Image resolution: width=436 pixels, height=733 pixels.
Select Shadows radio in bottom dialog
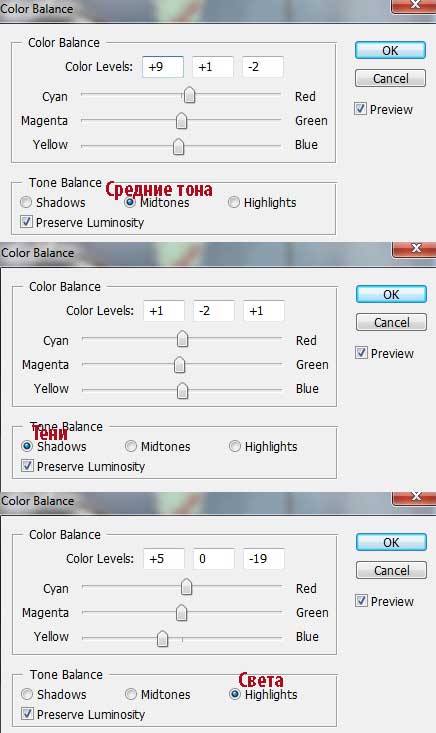click(27, 694)
